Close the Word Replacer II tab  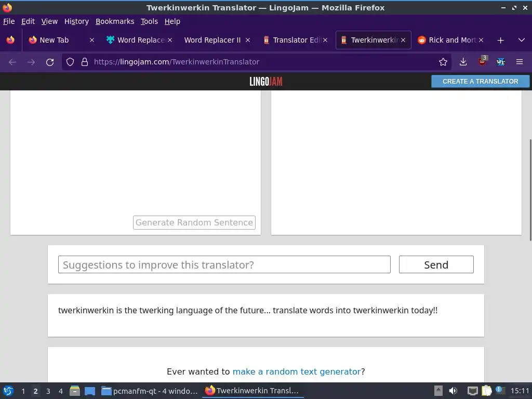(x=248, y=40)
